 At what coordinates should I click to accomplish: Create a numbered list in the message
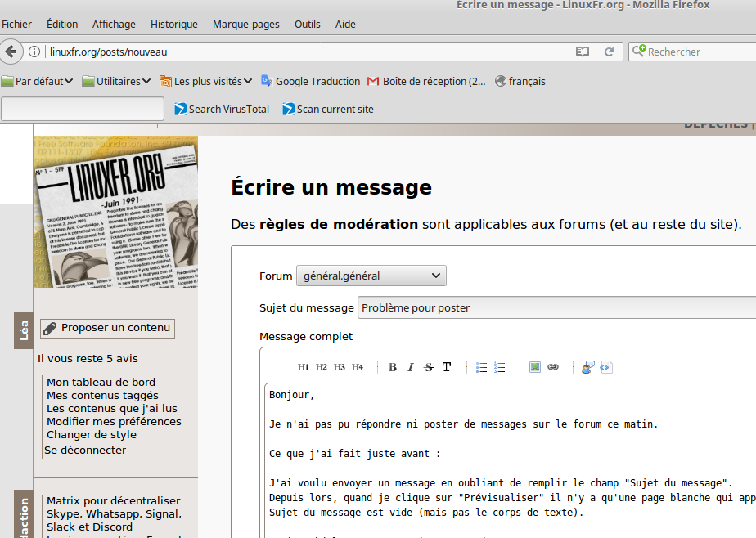(x=500, y=367)
